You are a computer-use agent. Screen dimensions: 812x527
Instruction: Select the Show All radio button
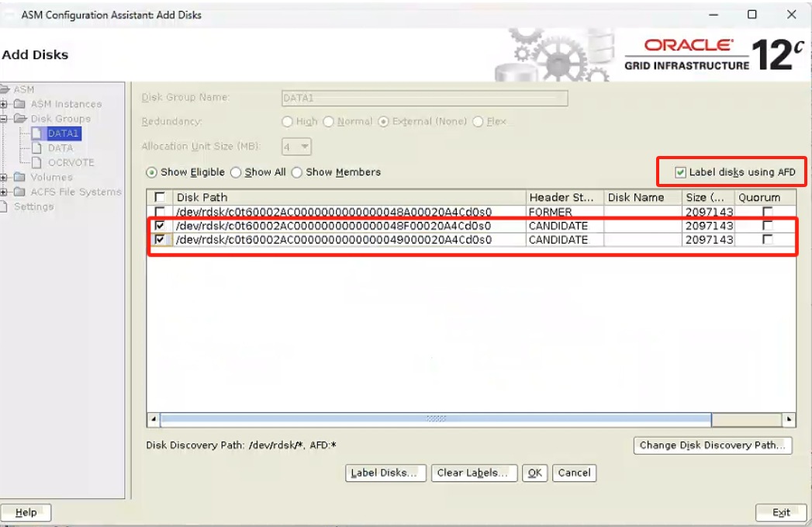(236, 172)
